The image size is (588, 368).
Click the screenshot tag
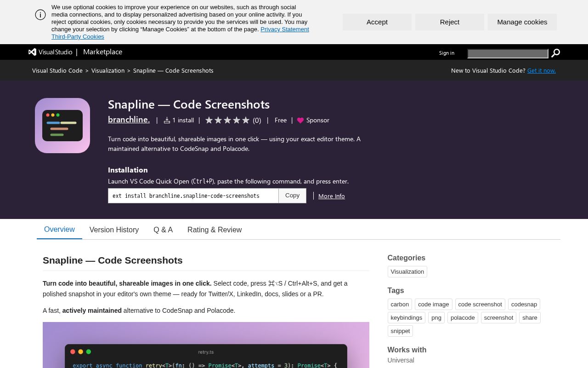click(498, 318)
